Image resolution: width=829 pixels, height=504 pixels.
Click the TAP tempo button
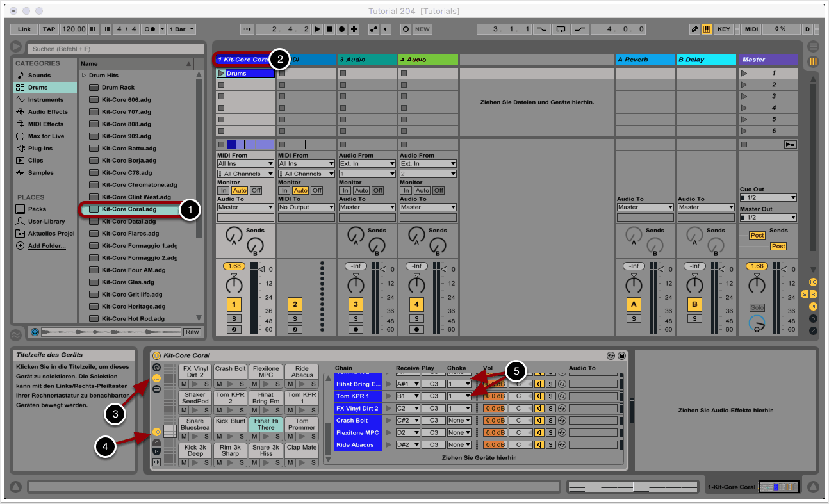(x=49, y=29)
